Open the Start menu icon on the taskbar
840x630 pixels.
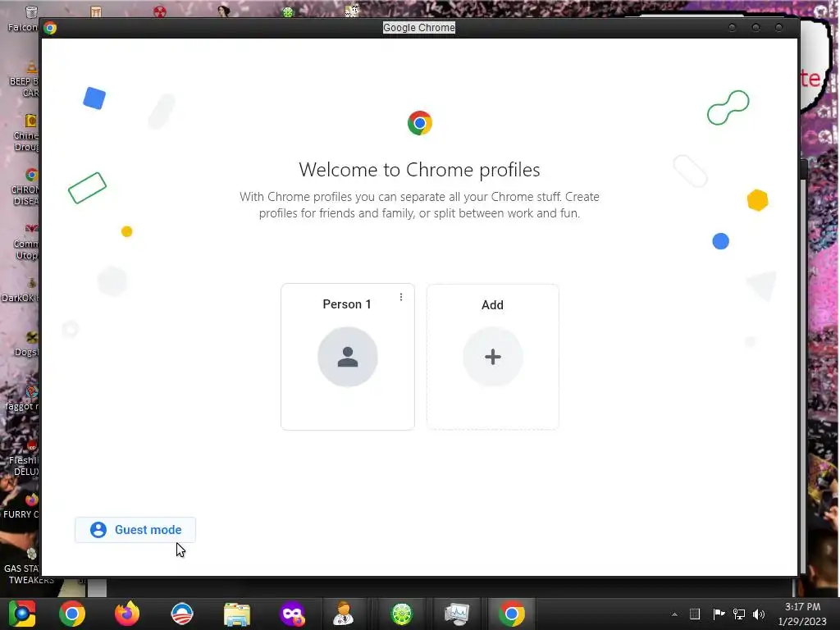tap(21, 614)
